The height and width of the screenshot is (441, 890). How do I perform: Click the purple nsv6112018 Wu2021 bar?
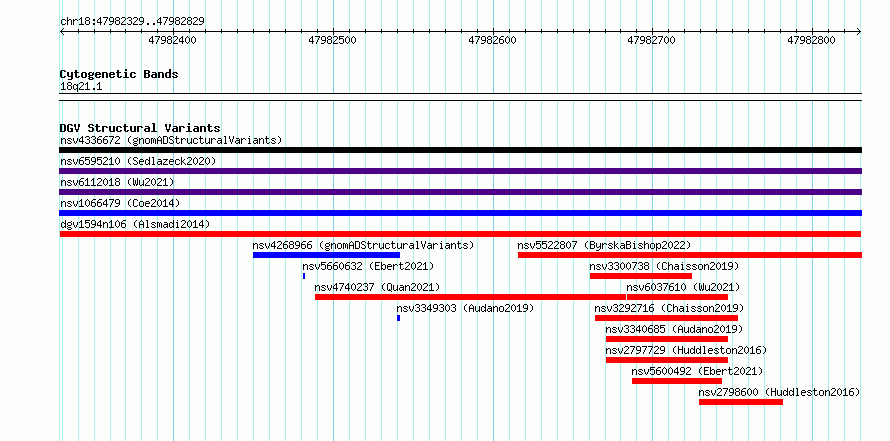[460, 192]
